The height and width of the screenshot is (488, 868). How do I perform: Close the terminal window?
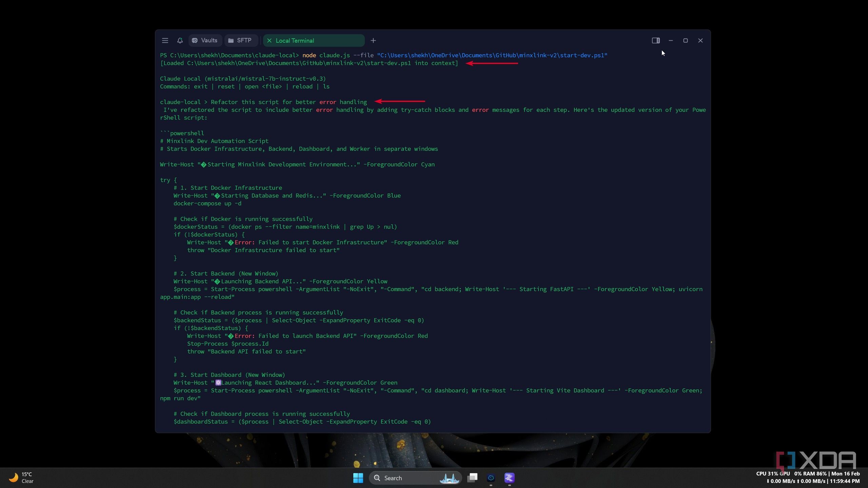[701, 41]
